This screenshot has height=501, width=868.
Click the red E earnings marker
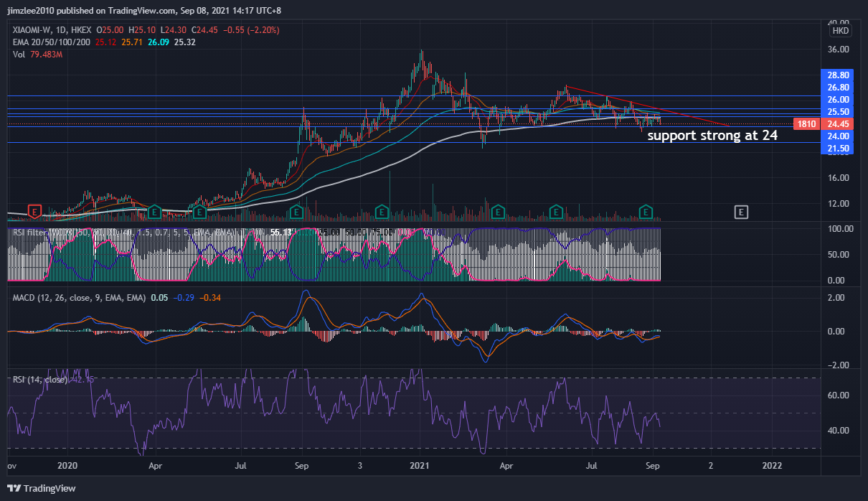(34, 211)
